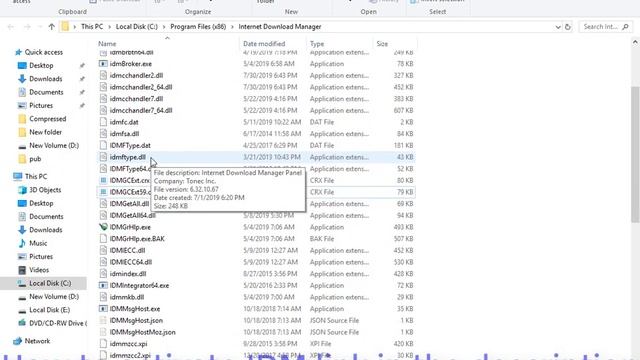Select Local Disk (C:) in the address path

point(136,27)
